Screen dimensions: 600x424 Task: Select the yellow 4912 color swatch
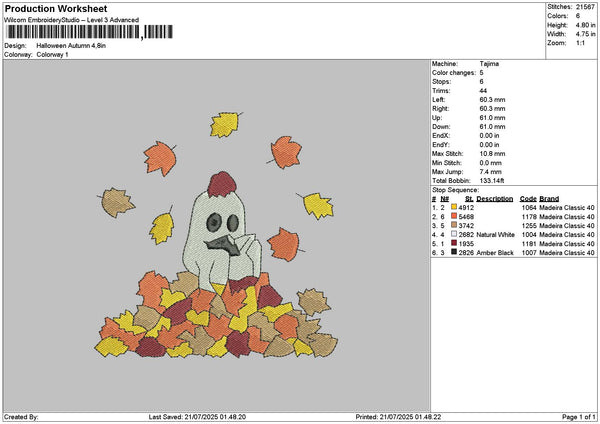(456, 207)
